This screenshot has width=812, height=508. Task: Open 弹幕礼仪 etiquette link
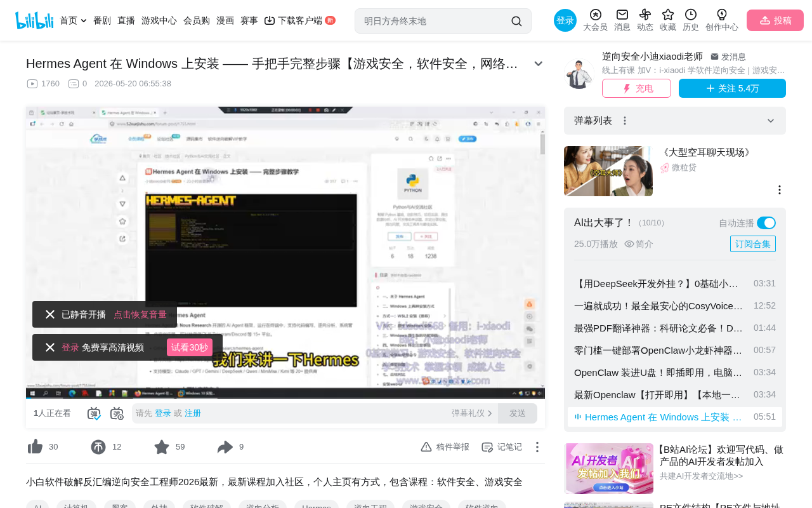click(x=472, y=413)
